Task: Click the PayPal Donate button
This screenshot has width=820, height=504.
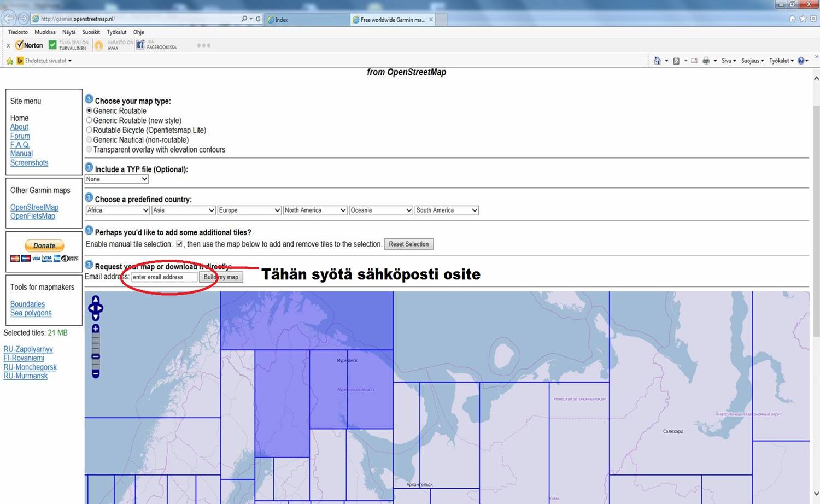Action: pyautogui.click(x=44, y=245)
